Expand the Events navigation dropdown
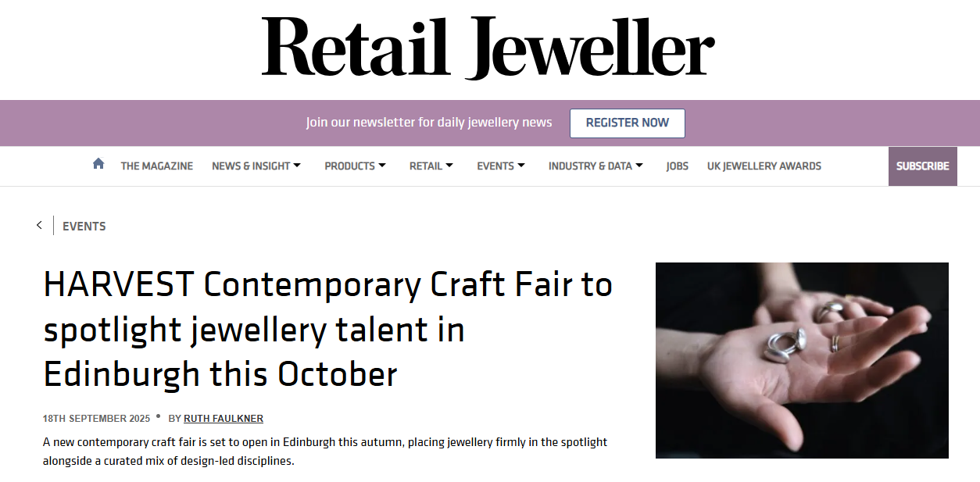Screen dimensions: 980x482 [501, 166]
